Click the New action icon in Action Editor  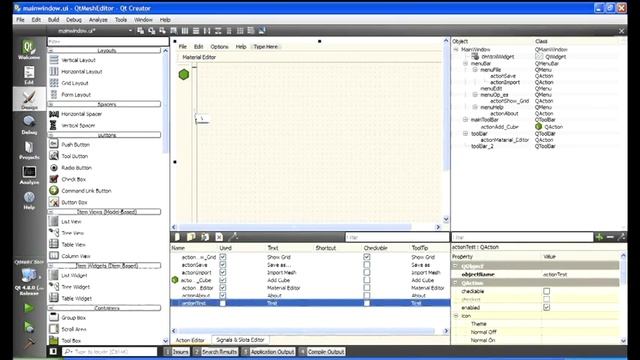(177, 237)
